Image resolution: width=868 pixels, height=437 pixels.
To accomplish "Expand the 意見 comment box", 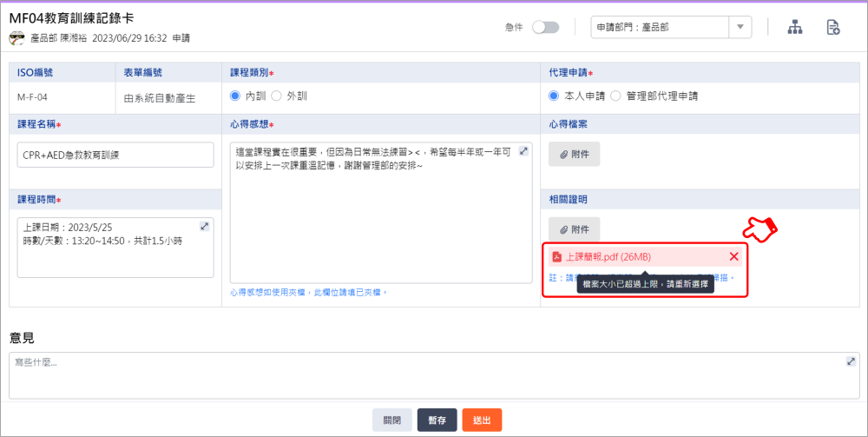I will (x=851, y=361).
